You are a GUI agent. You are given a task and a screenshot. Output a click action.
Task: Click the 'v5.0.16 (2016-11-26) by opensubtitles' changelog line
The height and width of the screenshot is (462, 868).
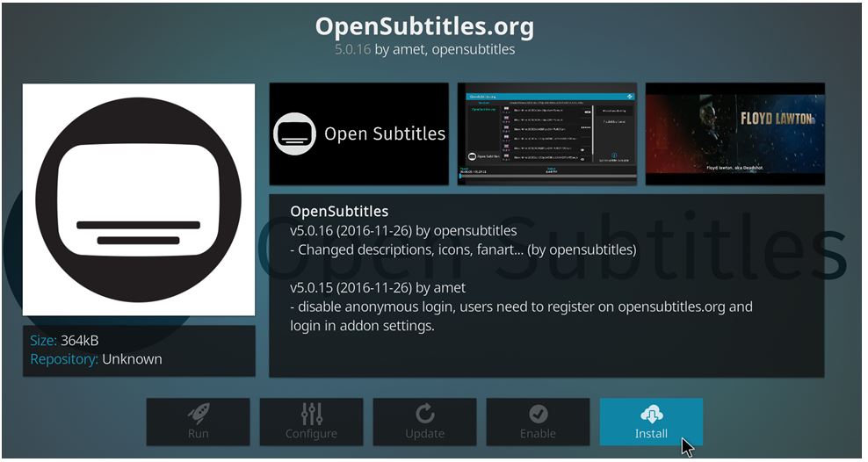pyautogui.click(x=403, y=230)
